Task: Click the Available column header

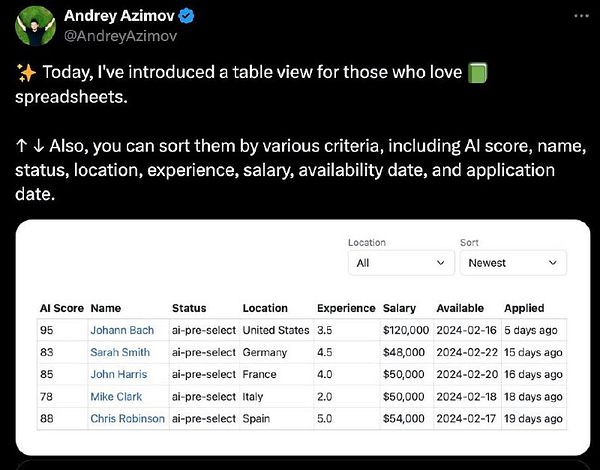Action: (x=460, y=308)
